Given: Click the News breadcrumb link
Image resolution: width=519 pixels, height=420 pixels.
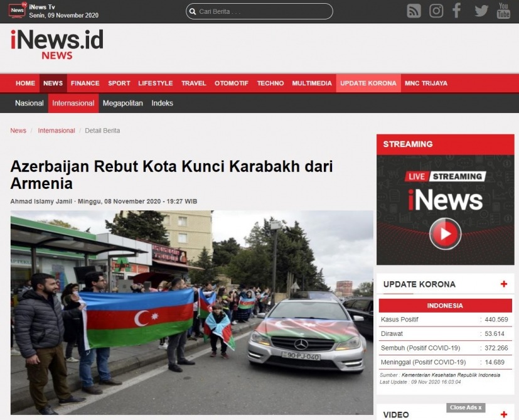Looking at the screenshot, I should click(18, 131).
